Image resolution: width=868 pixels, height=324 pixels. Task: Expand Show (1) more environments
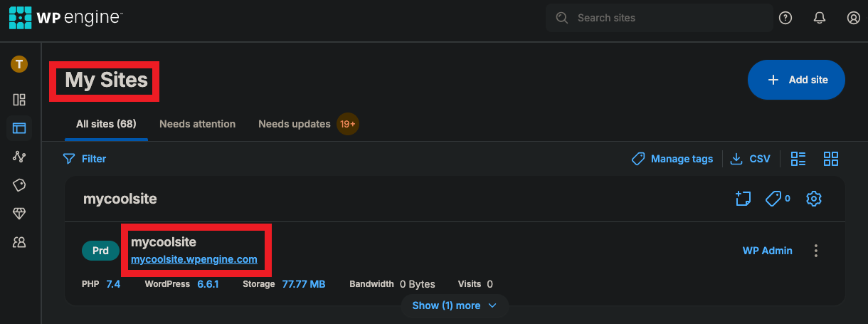[x=455, y=305]
